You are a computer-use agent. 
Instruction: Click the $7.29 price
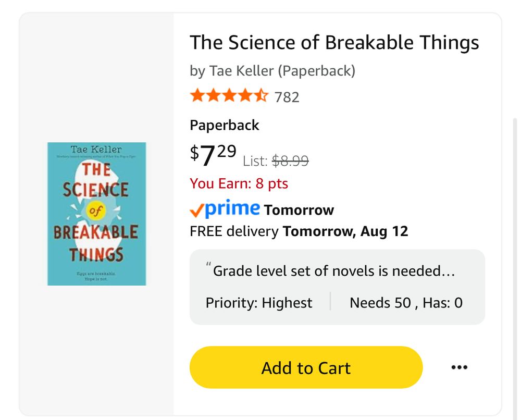tap(213, 155)
